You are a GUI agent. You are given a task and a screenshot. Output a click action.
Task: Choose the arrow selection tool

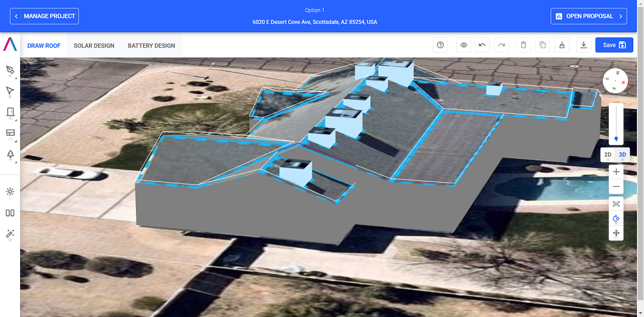pos(10,91)
